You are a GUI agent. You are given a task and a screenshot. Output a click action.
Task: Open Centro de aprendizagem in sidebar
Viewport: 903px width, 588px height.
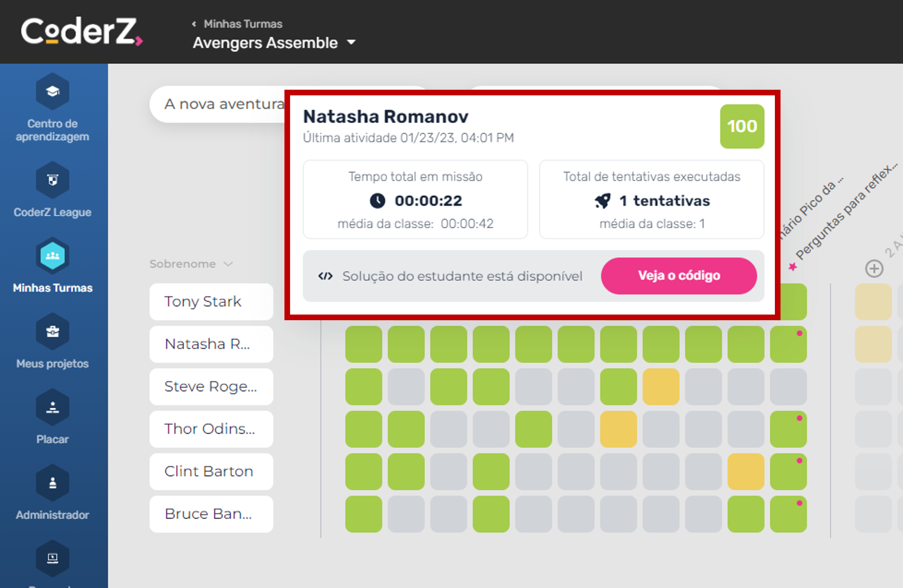click(x=52, y=107)
